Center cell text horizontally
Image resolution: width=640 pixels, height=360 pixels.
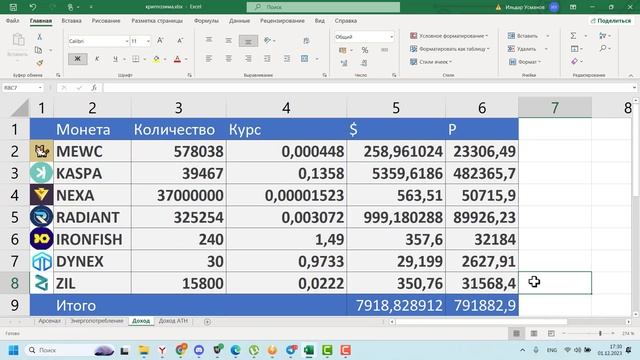(x=229, y=59)
